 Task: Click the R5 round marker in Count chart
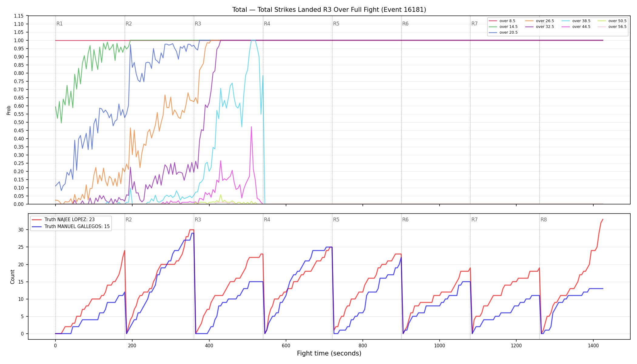point(336,220)
